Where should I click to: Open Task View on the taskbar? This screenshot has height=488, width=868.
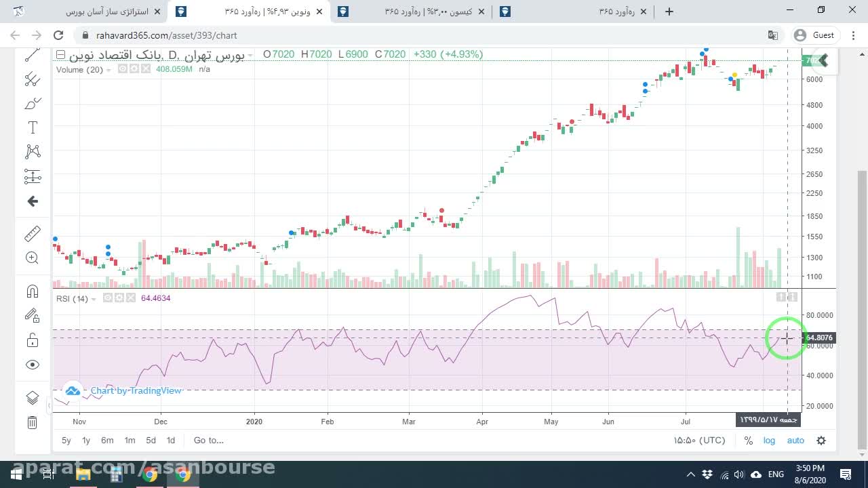click(49, 474)
